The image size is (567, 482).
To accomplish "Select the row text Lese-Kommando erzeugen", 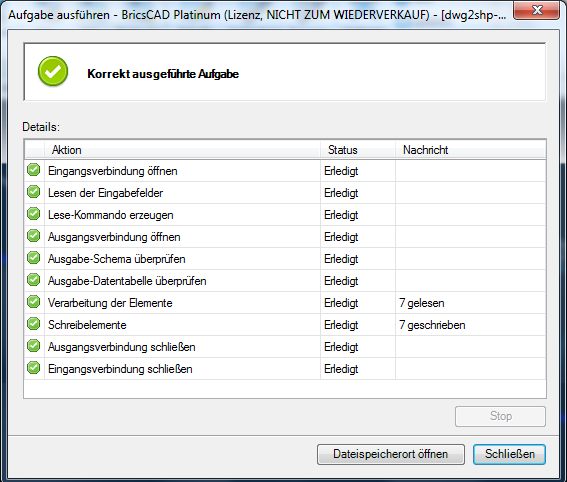I will click(111, 215).
